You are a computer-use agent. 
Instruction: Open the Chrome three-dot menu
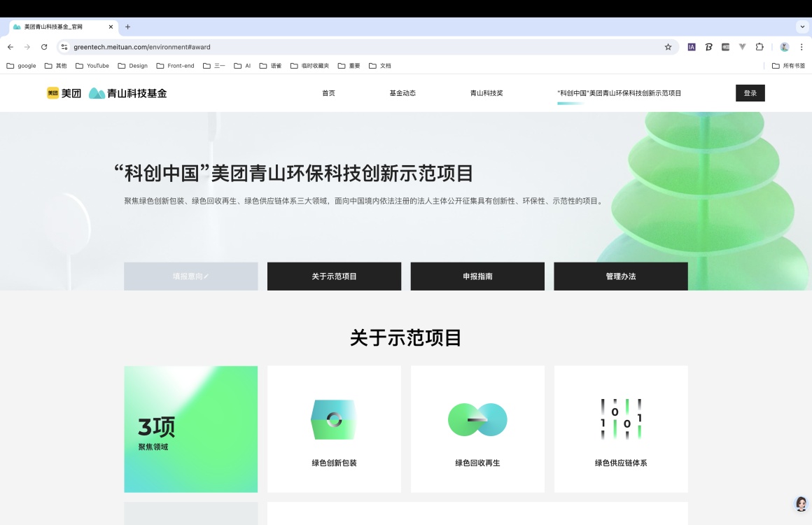pyautogui.click(x=801, y=47)
